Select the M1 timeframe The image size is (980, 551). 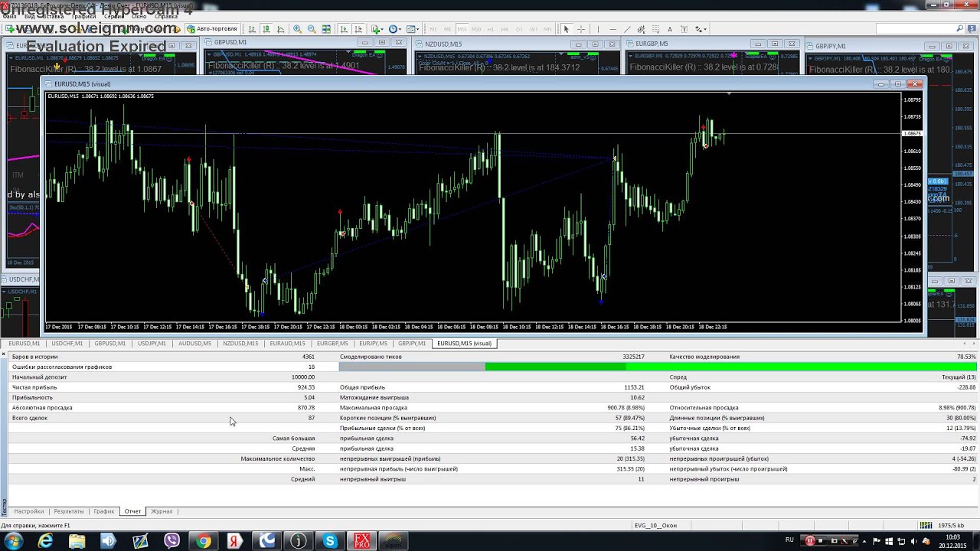point(433,29)
